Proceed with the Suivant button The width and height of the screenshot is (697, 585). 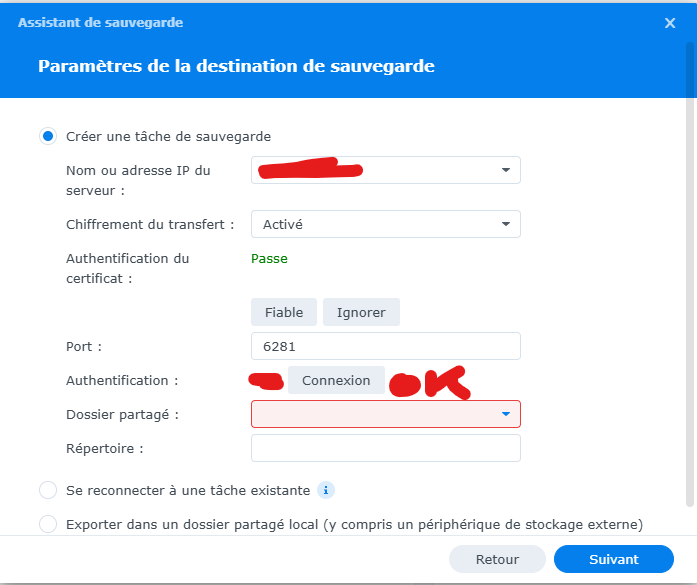(613, 559)
